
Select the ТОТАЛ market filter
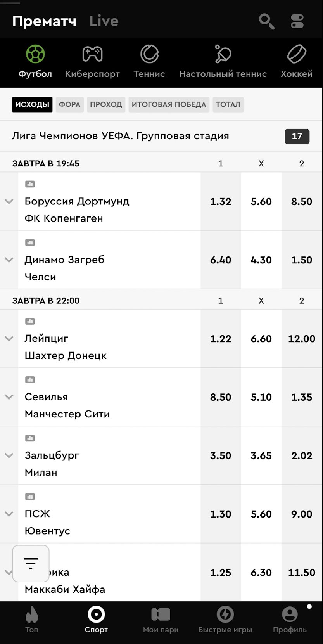[x=228, y=104]
